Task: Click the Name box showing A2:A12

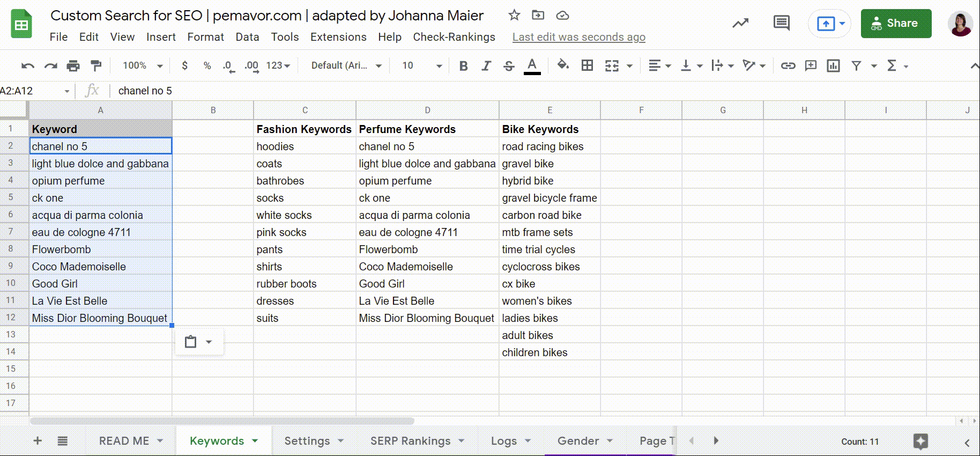Action: (35, 91)
